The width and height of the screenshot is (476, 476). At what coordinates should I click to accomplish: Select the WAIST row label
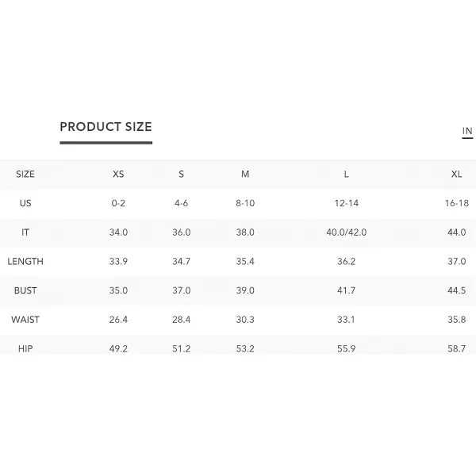pos(25,320)
